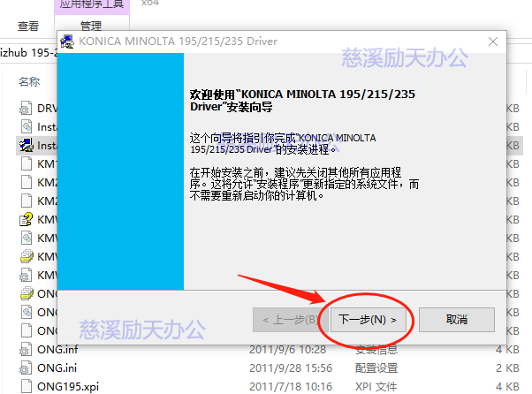Sort files by 名称 column header

click(x=29, y=81)
